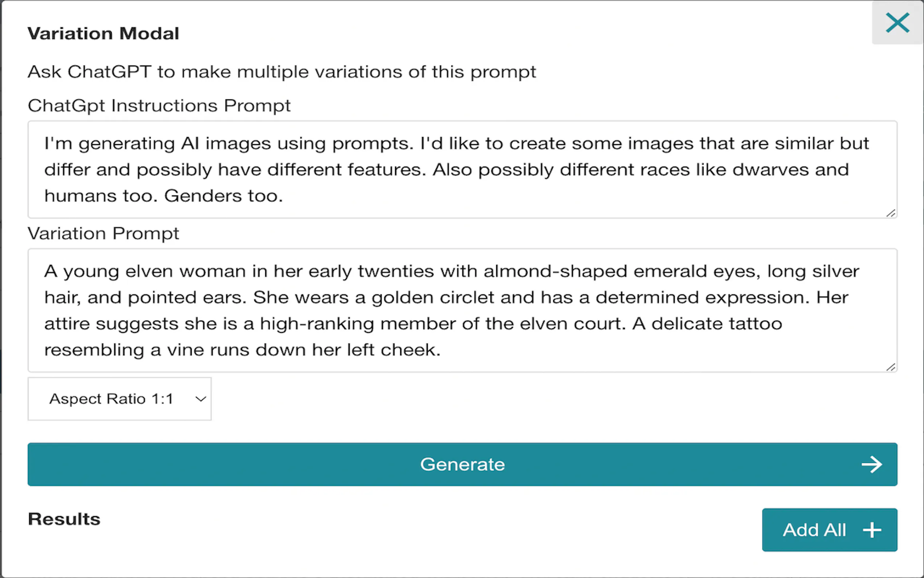
Task: Click the ChatGpt Instructions box resize handle
Action: point(891,213)
